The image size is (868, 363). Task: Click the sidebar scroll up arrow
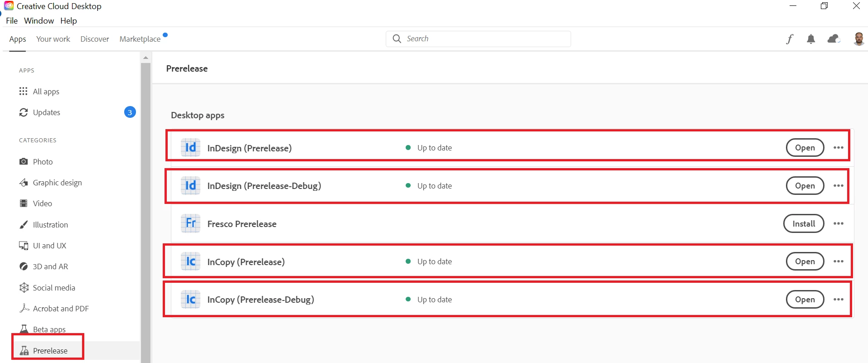(145, 58)
